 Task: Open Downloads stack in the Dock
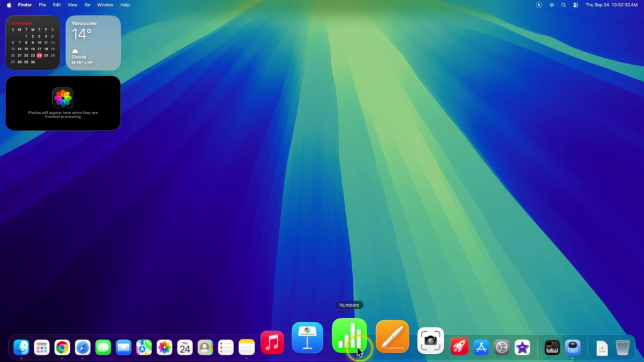click(x=602, y=348)
